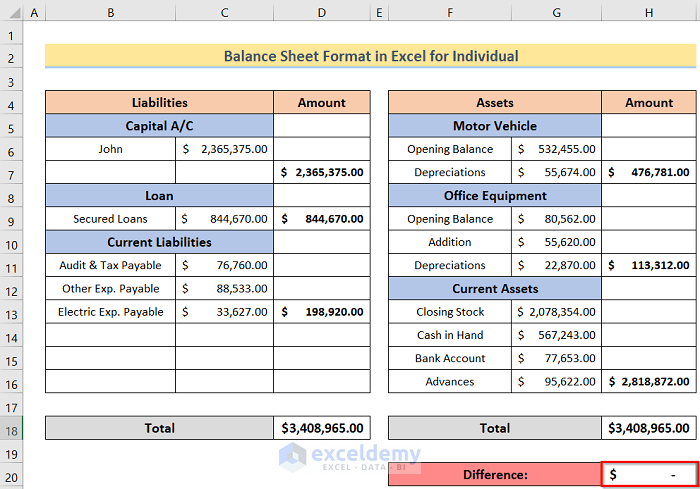Click the Capital A/C section cell
This screenshot has width=700, height=489.
(159, 126)
